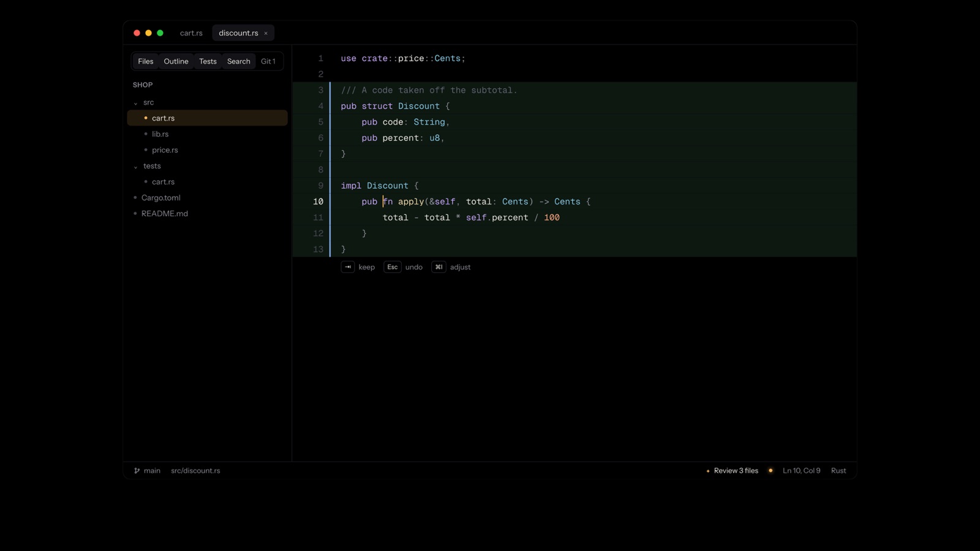Close the discount.rs tab
Screen dimensions: 980x551
266,33
